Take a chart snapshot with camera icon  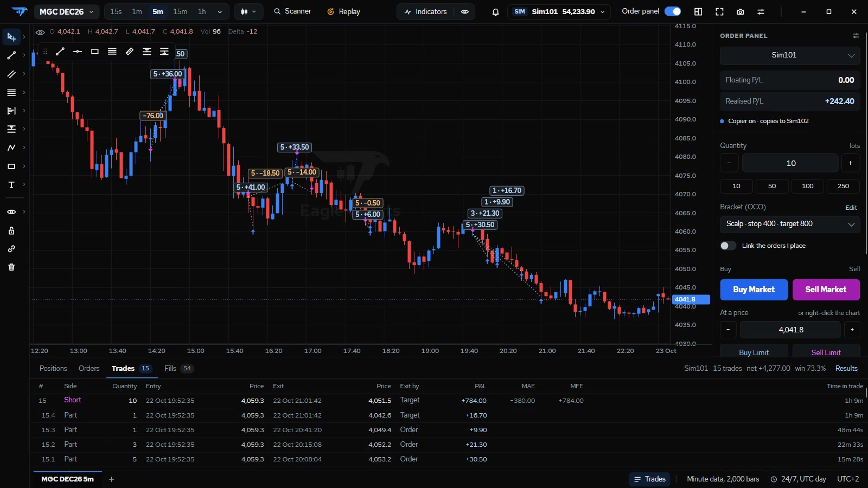[741, 11]
